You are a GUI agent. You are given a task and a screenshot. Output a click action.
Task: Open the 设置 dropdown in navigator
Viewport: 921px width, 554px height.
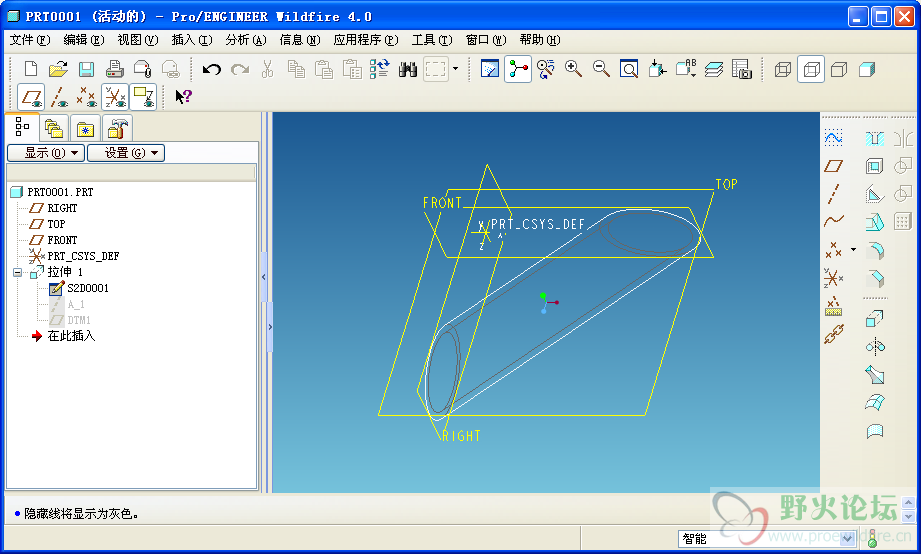pyautogui.click(x=126, y=153)
